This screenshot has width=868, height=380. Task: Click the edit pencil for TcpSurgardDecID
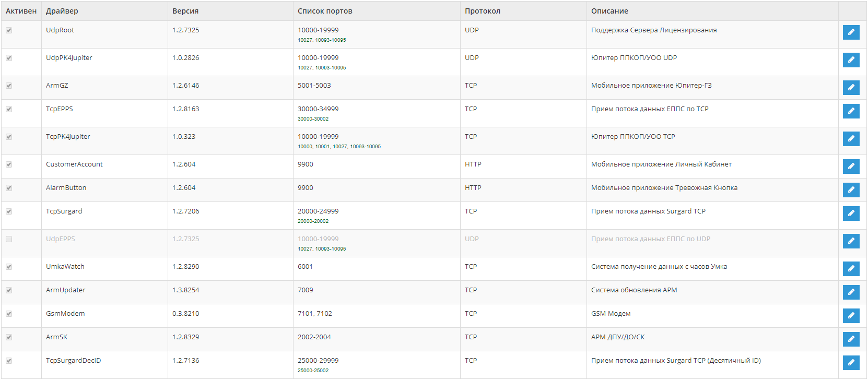coord(851,363)
